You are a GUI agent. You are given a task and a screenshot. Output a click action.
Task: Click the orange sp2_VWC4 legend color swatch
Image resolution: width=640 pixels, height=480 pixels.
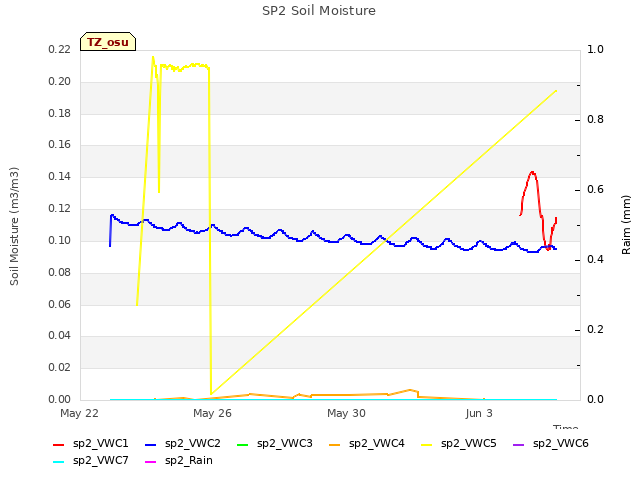[x=335, y=444]
